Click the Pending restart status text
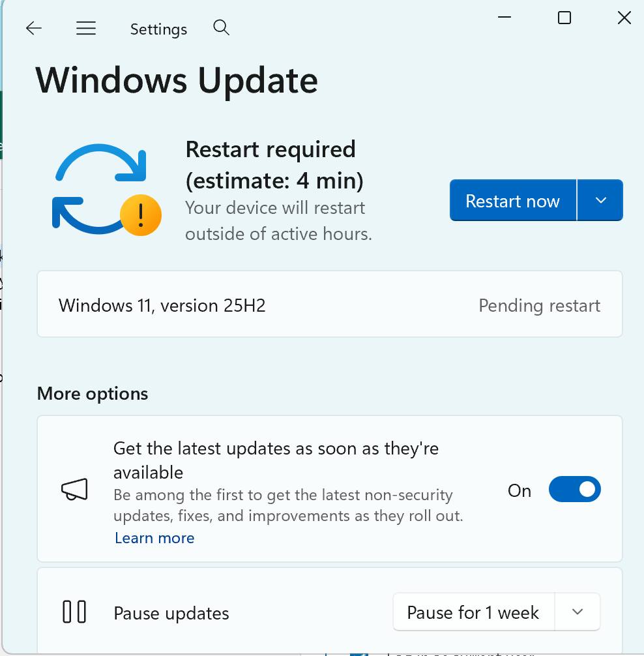 click(x=539, y=305)
